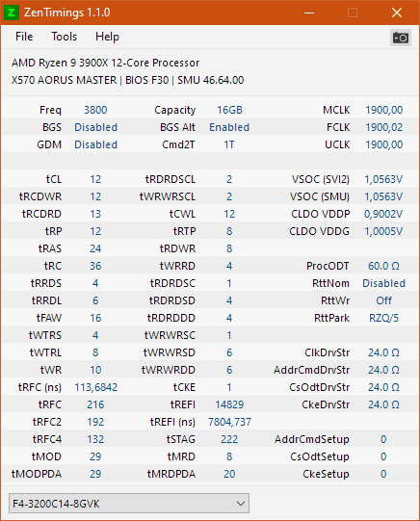Image resolution: width=420 pixels, height=521 pixels.
Task: Expand the F4-3200C14-8GVK module dropdown
Action: (x=129, y=504)
